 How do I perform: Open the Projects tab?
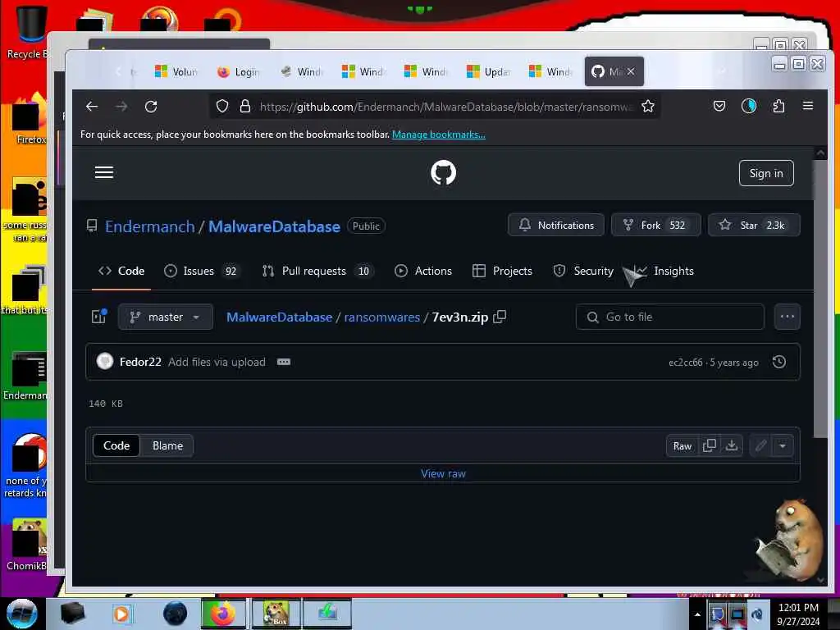(x=503, y=271)
